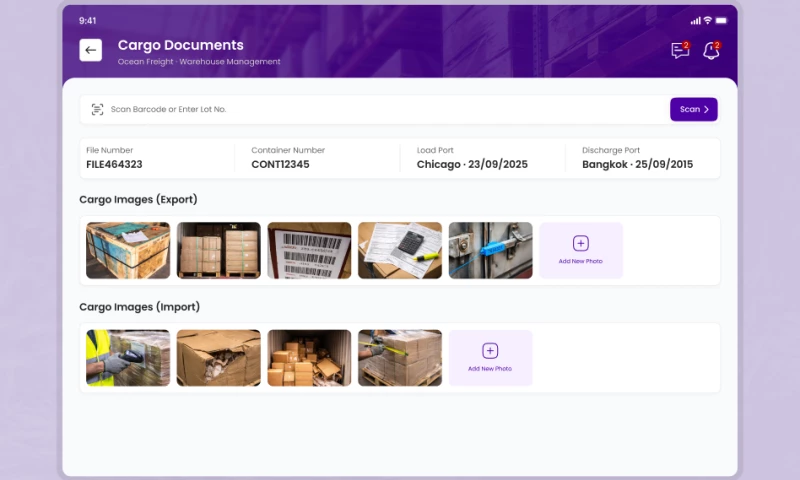Click the Cargo Documents title

[181, 45]
